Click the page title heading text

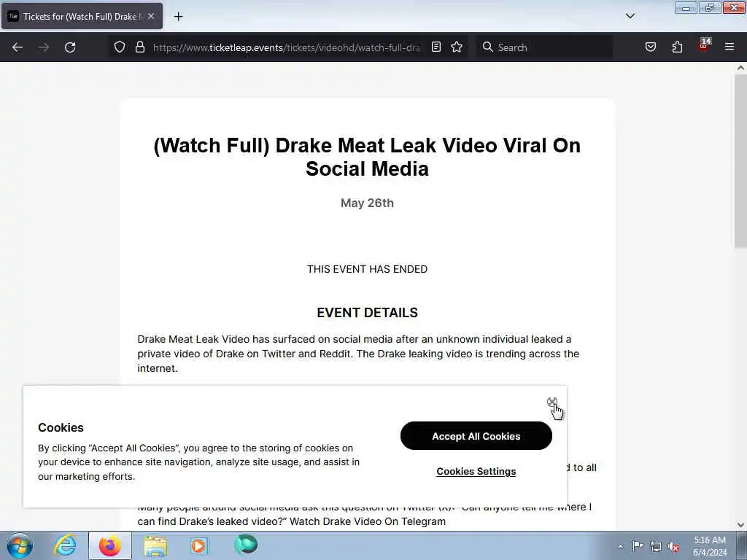tap(367, 157)
